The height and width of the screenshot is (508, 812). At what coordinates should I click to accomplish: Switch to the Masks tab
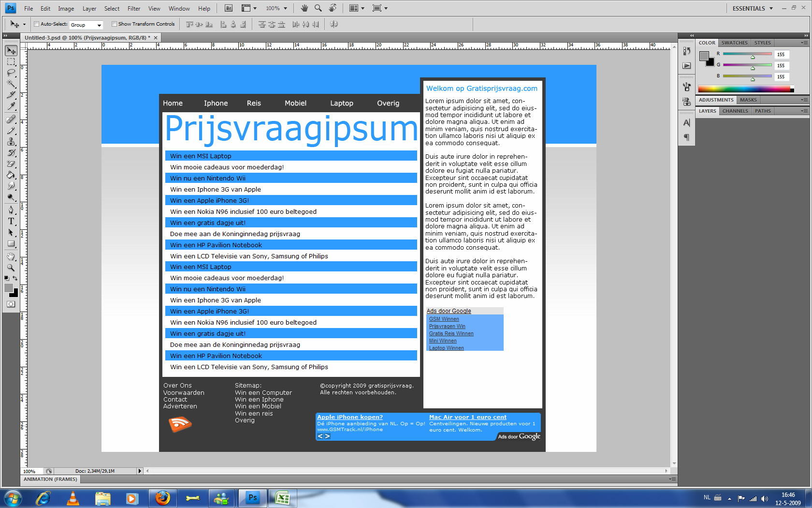click(x=748, y=100)
